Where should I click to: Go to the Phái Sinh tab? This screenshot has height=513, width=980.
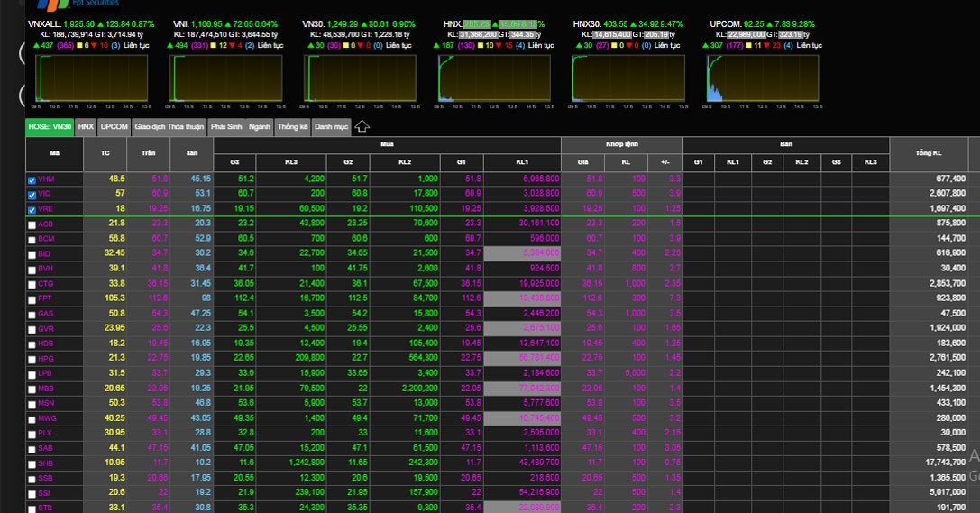[x=226, y=127]
